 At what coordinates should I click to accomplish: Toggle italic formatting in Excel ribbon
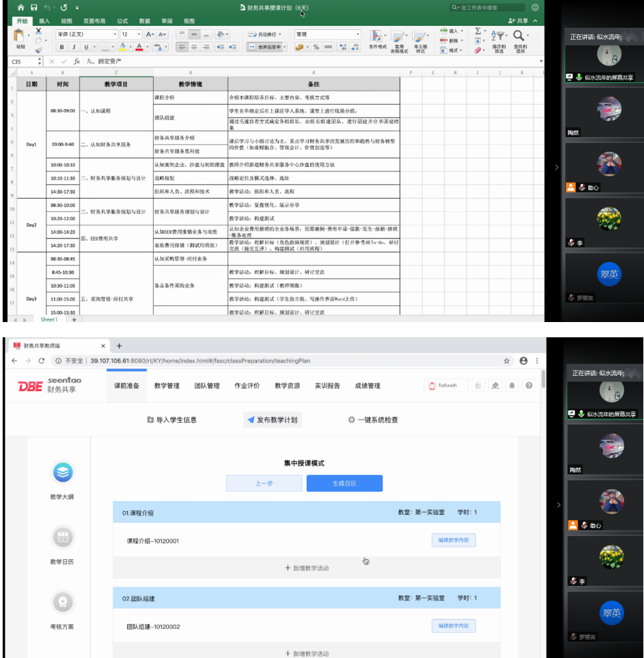pyautogui.click(x=74, y=47)
